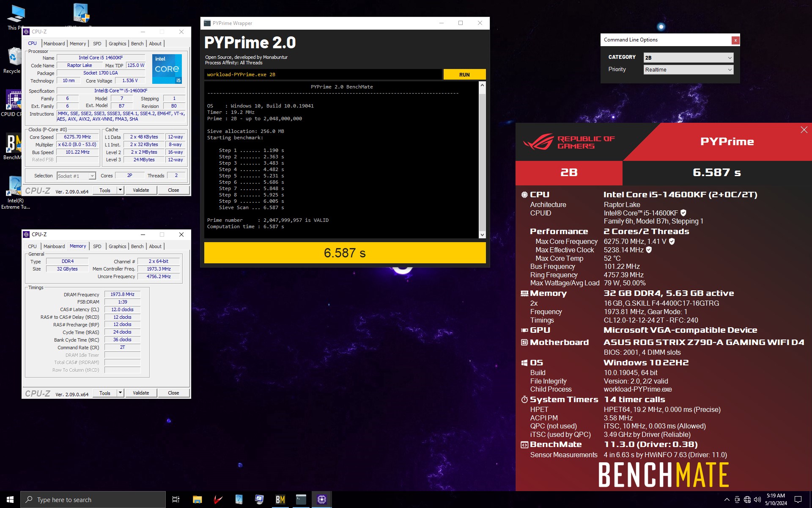Open the Recycle Bin desktop icon
The width and height of the screenshot is (812, 508).
tap(14, 60)
